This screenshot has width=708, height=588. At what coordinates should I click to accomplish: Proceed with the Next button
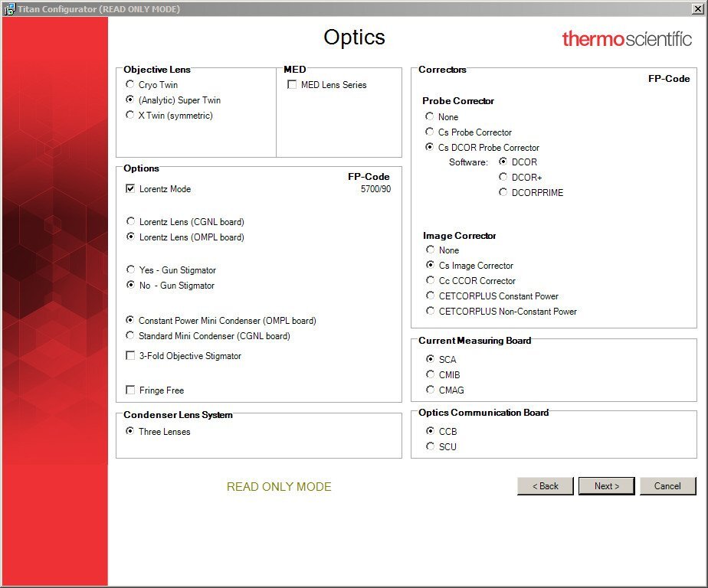[x=606, y=486]
